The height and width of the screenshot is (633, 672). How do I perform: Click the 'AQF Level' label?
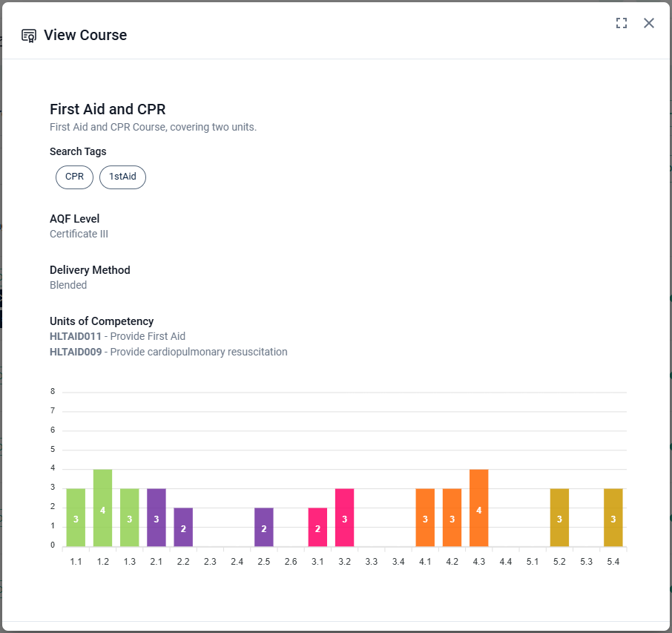[75, 219]
